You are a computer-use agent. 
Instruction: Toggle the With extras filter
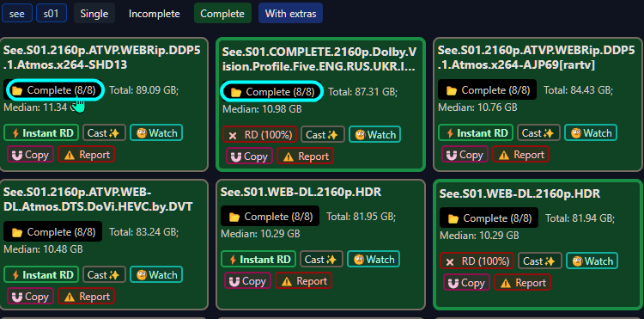290,14
